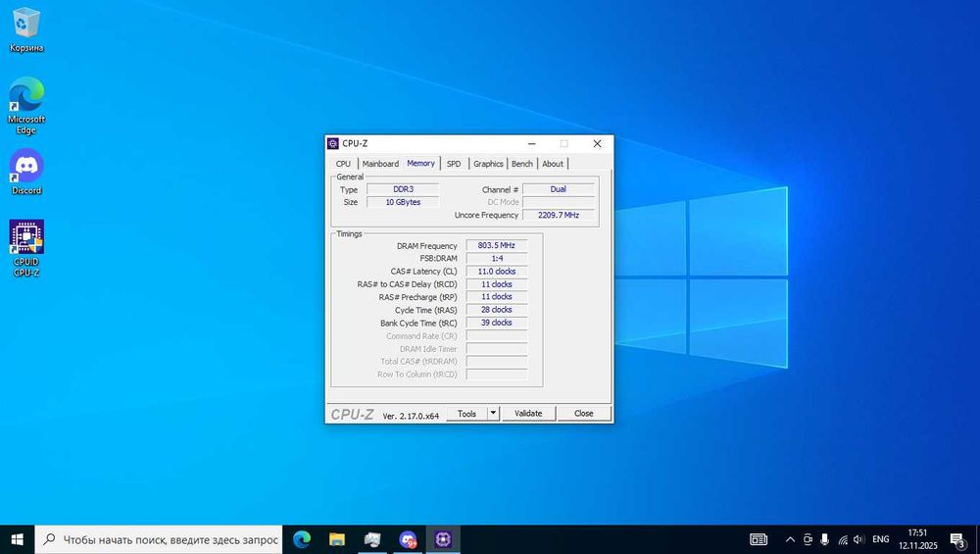The height and width of the screenshot is (554, 980).
Task: Click the Validate button
Action: tap(528, 414)
